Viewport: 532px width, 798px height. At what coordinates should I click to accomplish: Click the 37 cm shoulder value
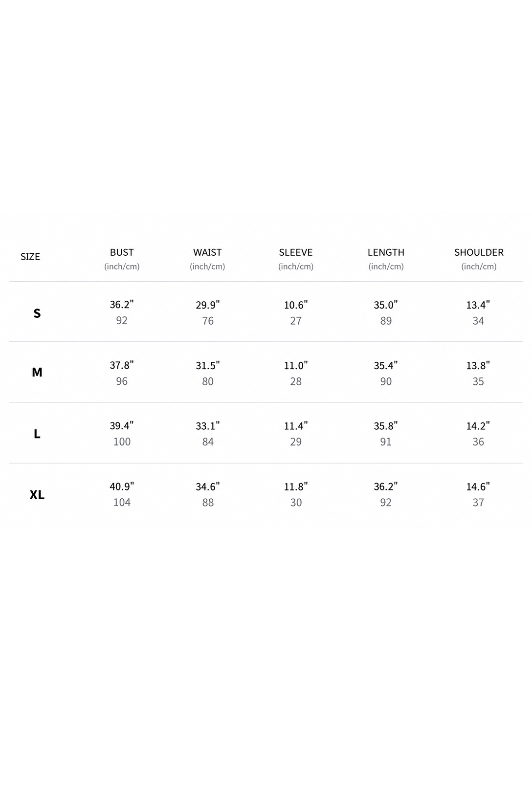tap(478, 503)
